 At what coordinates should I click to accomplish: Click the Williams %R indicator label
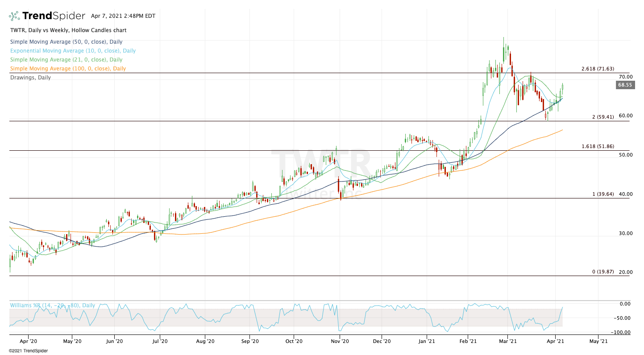pos(52,305)
